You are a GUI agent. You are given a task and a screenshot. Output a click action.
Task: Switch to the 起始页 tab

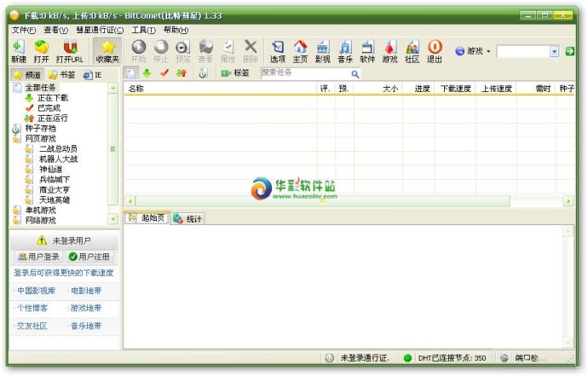(x=147, y=218)
